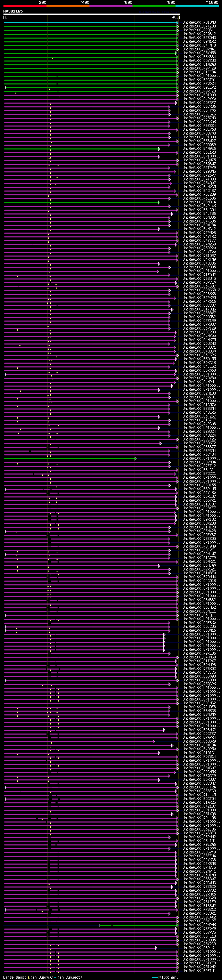Select the UniRef100_C1FFB4 label
Image resolution: width=222 pixels, height=980 pixels.
(x=199, y=72)
